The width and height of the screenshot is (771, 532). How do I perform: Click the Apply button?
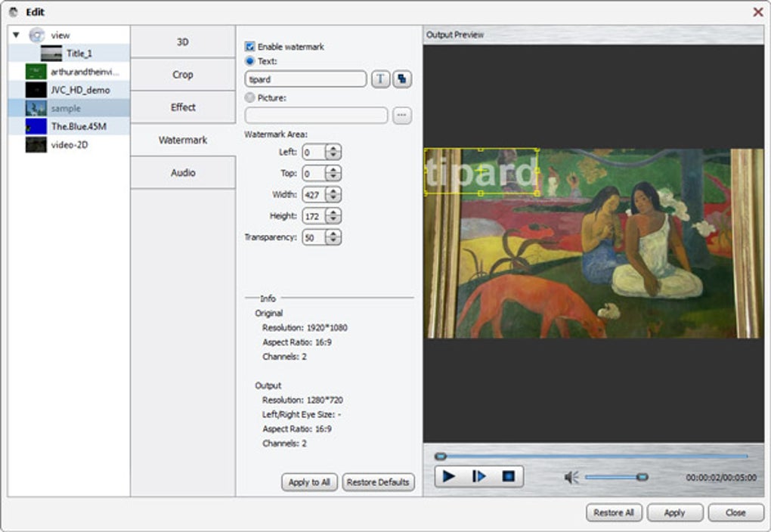[x=674, y=512]
